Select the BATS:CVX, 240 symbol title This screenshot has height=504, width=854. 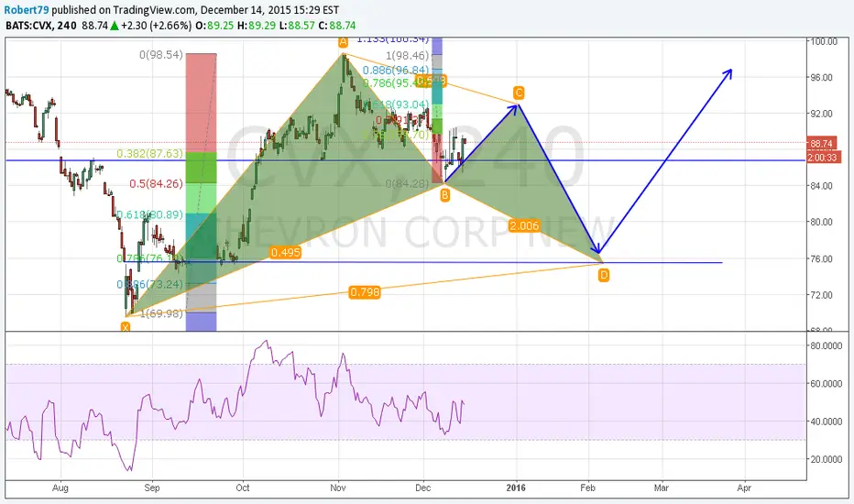coord(40,26)
